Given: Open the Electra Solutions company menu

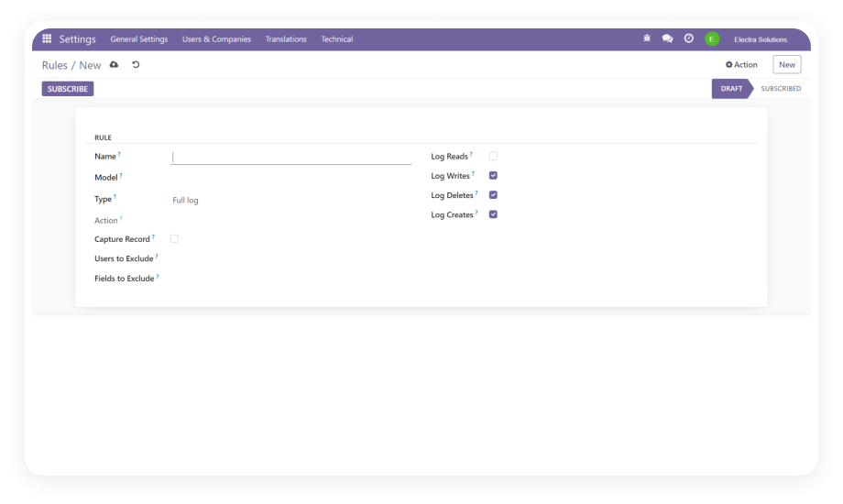Looking at the screenshot, I should coord(761,39).
